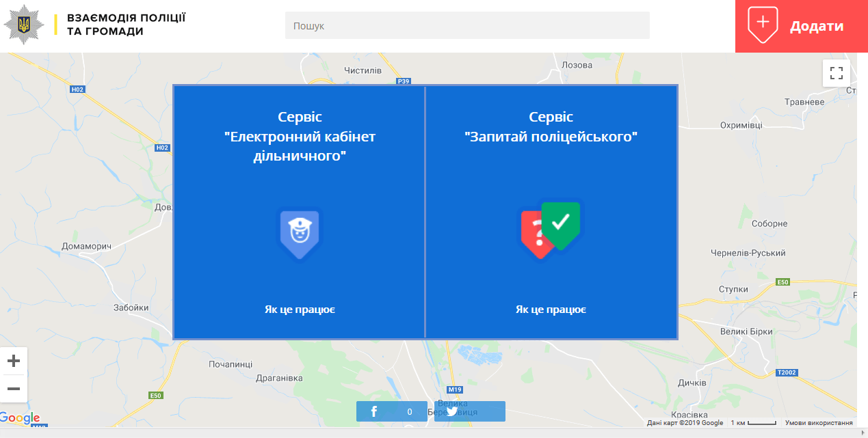The width and height of the screenshot is (868, 438).
Task: Click the Дані карт ©2019 Google attribution
Action: (x=685, y=423)
